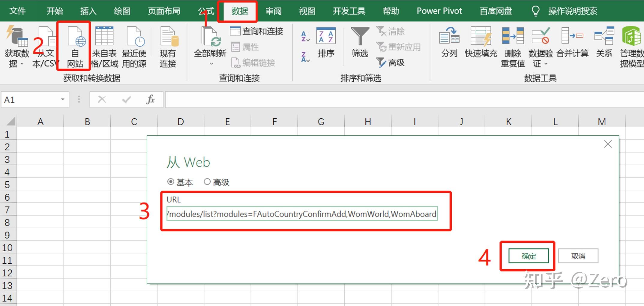Viewport: 644px width, 306px height.
Task: Select column A header
Action: coord(40,122)
